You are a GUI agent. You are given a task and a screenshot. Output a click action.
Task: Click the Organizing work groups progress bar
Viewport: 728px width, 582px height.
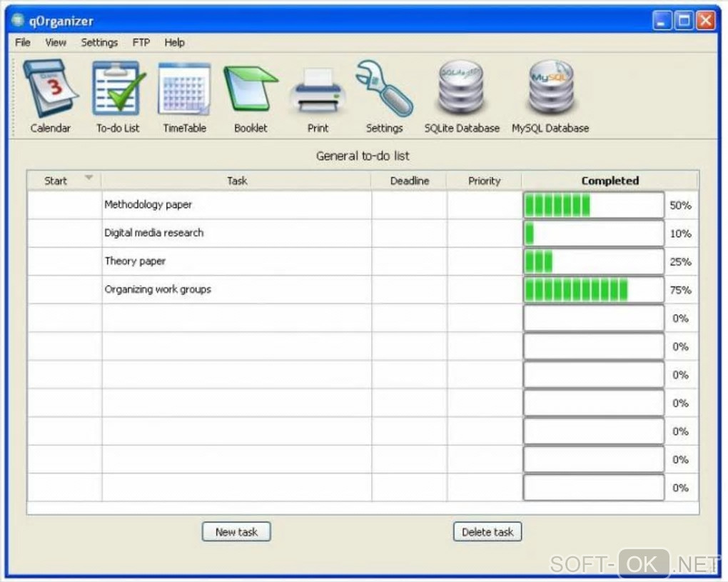tap(594, 290)
